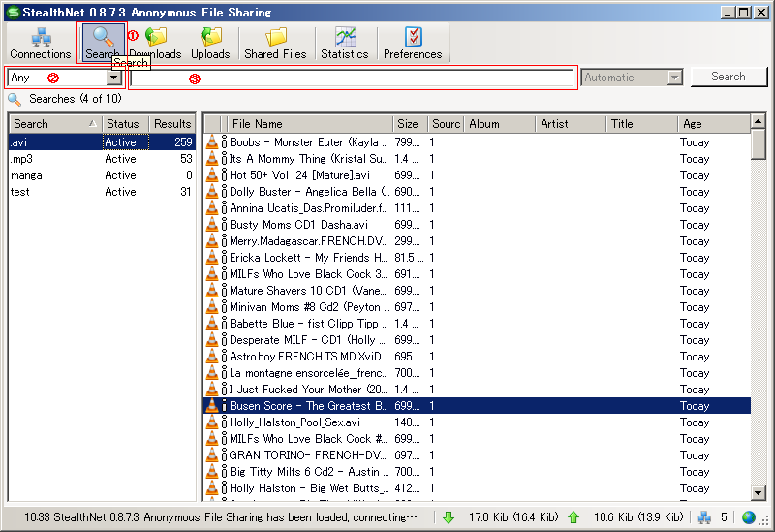Click the connections count status icon
Viewport: 775px width, 532px height.
[x=704, y=517]
